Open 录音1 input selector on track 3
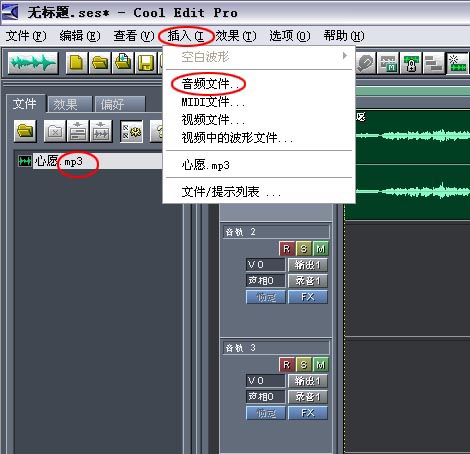Viewport: 470px width, 454px height. pos(307,396)
